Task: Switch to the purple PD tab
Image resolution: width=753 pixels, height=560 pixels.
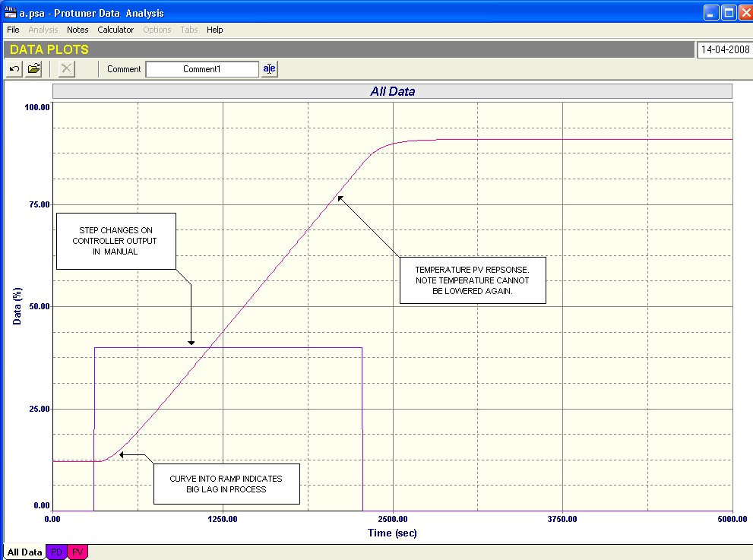Action: pyautogui.click(x=56, y=552)
